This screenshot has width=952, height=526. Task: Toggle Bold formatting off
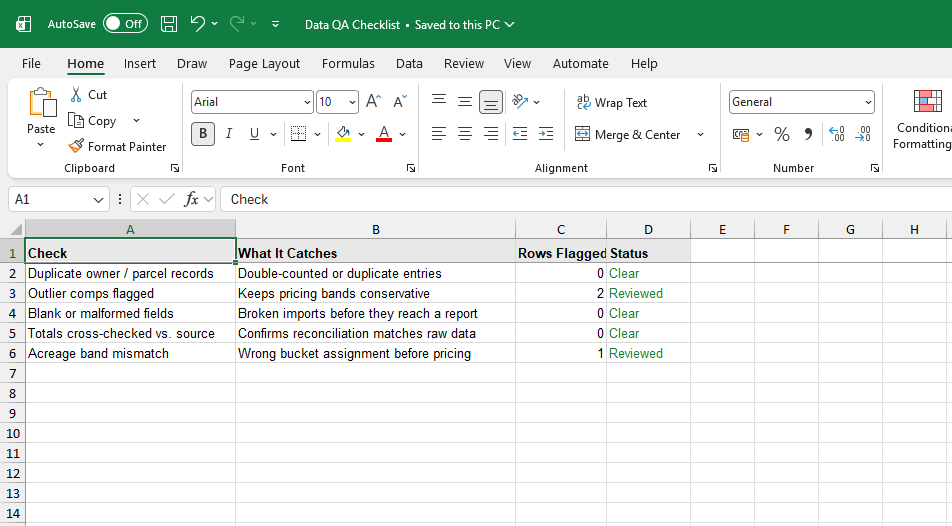tap(203, 134)
